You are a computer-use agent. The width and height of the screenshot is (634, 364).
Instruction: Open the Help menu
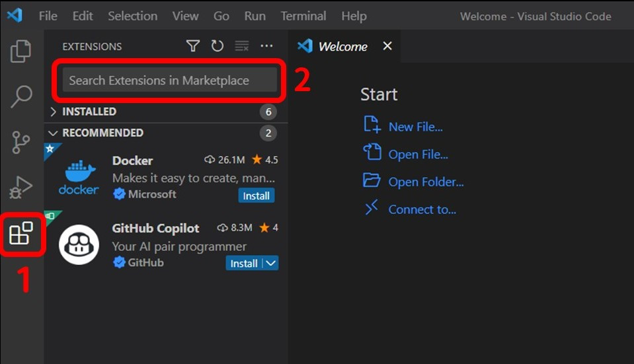pyautogui.click(x=354, y=16)
